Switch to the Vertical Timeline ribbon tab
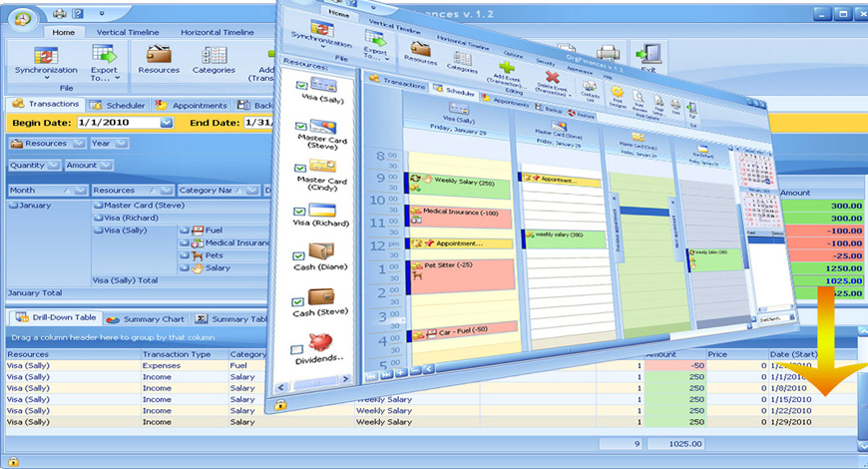 tap(126, 32)
